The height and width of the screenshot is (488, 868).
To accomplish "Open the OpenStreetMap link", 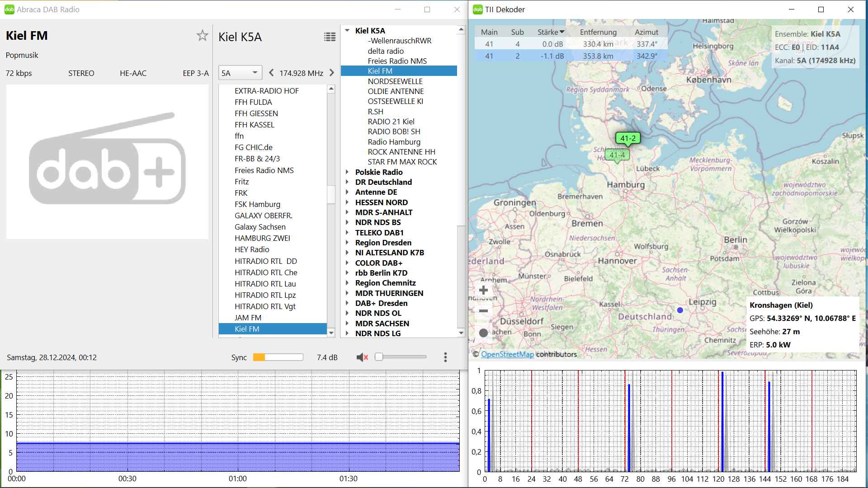I will pyautogui.click(x=507, y=354).
